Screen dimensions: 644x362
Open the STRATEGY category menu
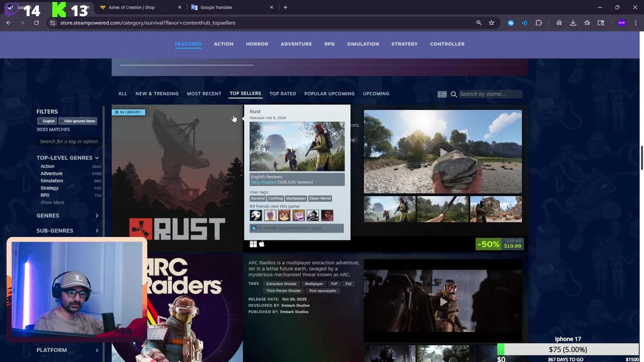pyautogui.click(x=405, y=44)
